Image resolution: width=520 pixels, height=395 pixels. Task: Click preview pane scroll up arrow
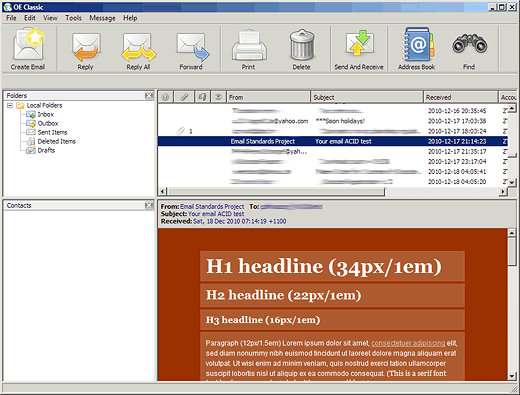pos(512,233)
